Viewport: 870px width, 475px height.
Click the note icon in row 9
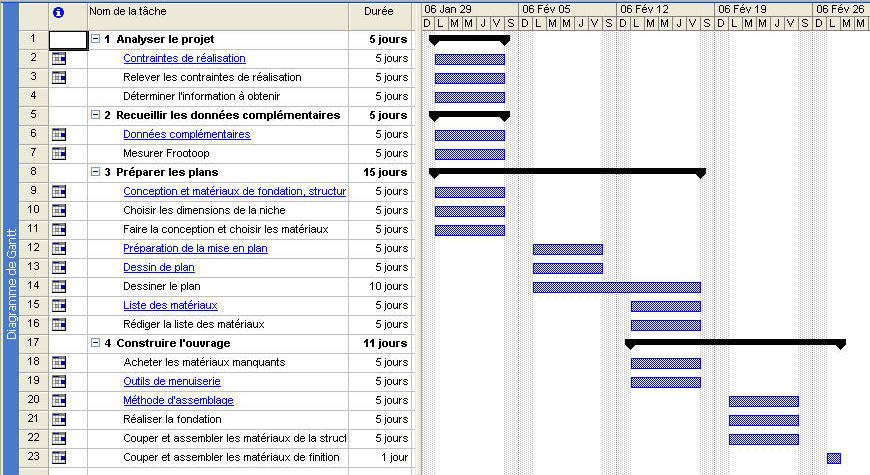(x=59, y=191)
